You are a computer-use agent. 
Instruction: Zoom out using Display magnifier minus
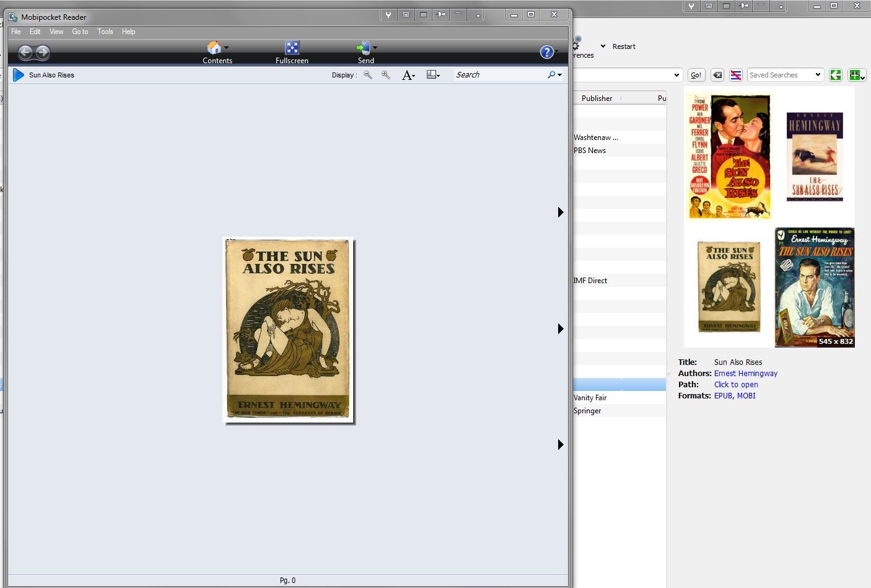point(368,75)
